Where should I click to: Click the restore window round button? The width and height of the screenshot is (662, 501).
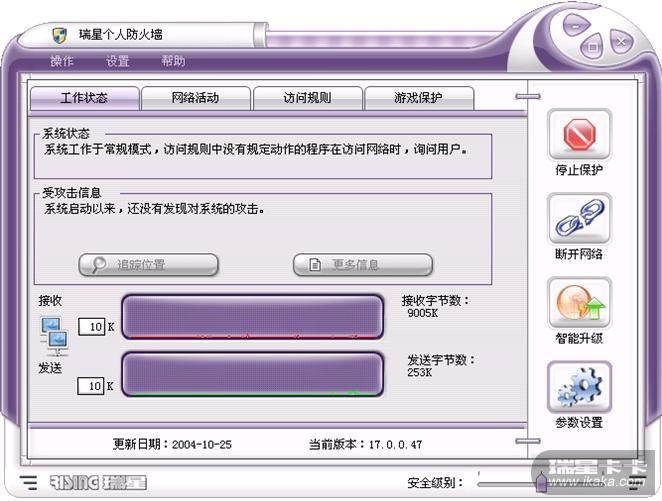[x=593, y=47]
